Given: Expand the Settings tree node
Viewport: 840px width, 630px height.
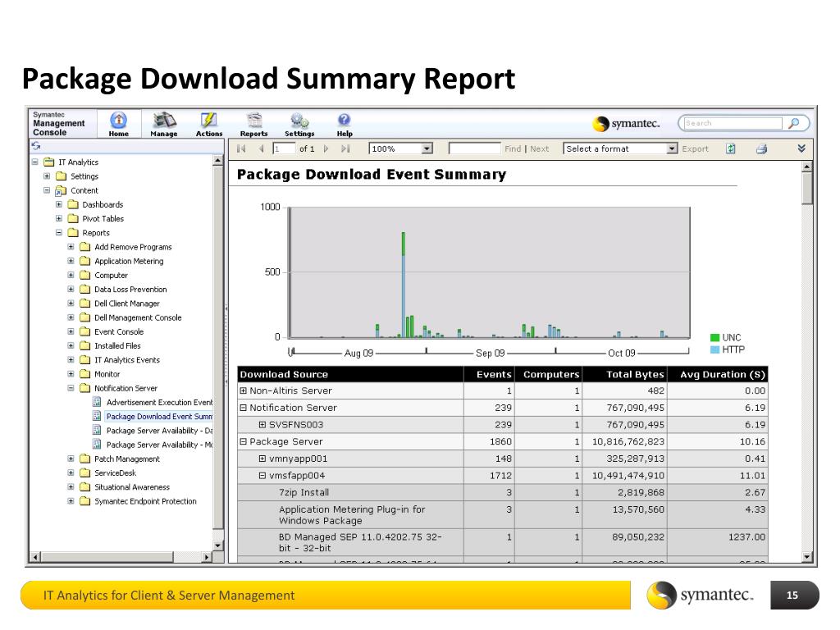Looking at the screenshot, I should pyautogui.click(x=47, y=176).
